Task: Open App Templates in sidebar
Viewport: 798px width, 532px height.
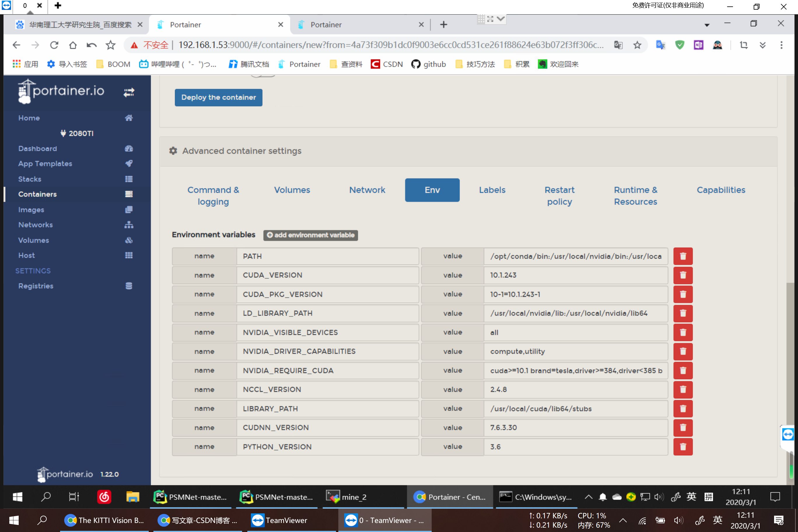Action: 45,163
